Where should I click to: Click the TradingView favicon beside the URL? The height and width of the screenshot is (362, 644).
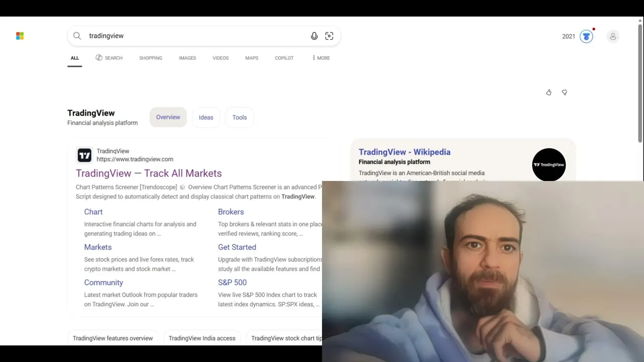pos(84,155)
